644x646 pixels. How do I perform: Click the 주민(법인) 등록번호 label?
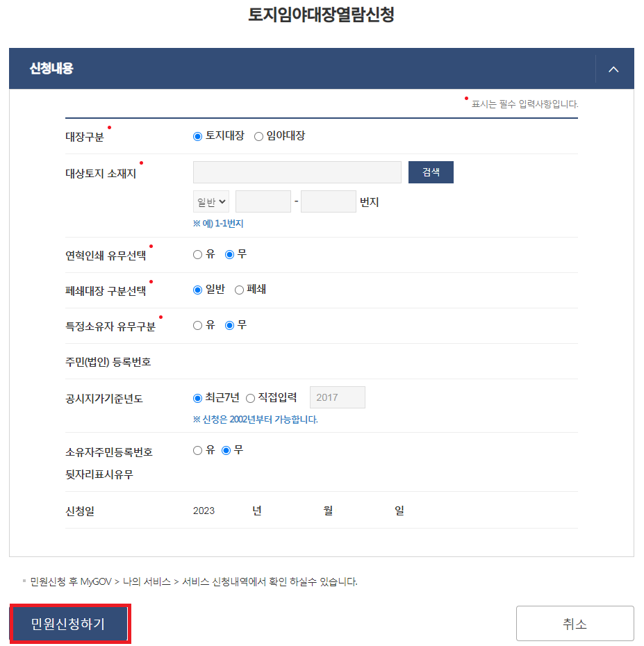tap(108, 362)
